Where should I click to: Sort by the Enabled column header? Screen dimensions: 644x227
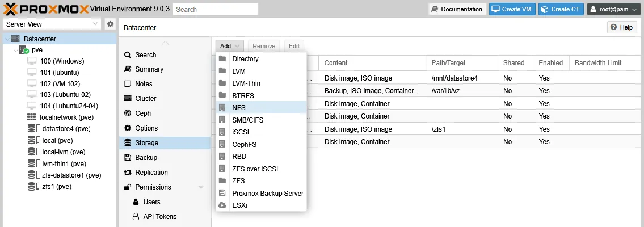coord(551,63)
